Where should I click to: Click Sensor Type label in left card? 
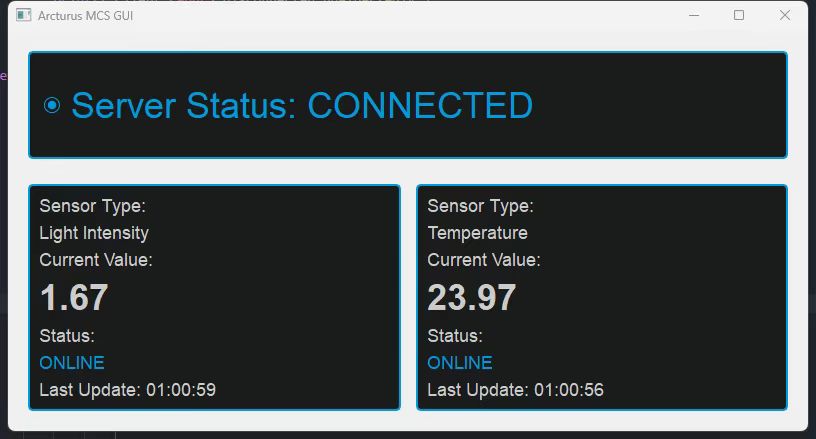click(93, 206)
